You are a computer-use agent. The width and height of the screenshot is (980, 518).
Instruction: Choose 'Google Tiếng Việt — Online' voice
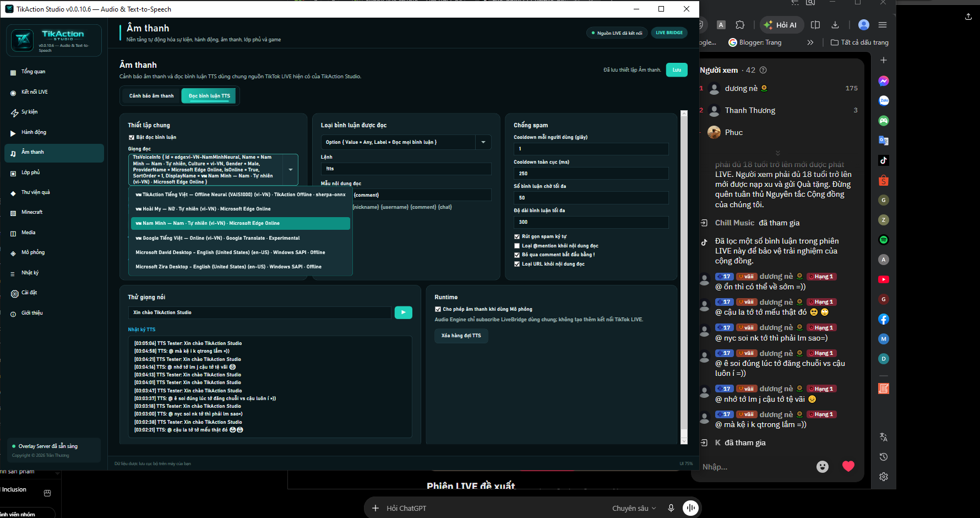tap(241, 238)
